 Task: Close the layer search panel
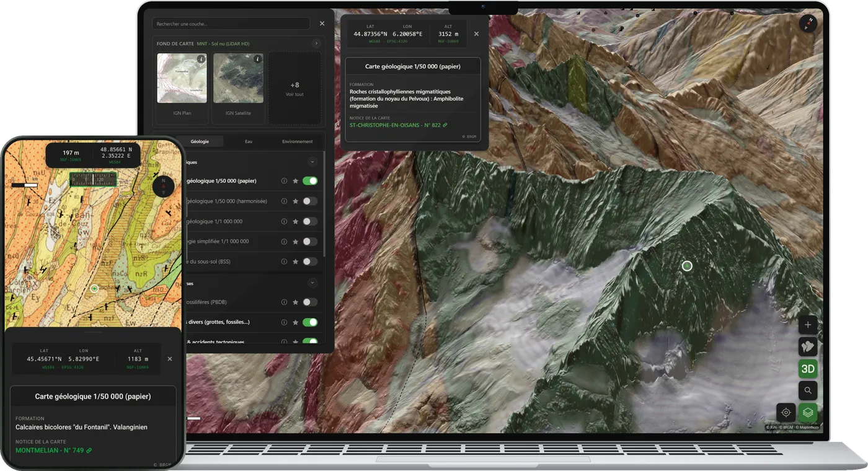(322, 24)
